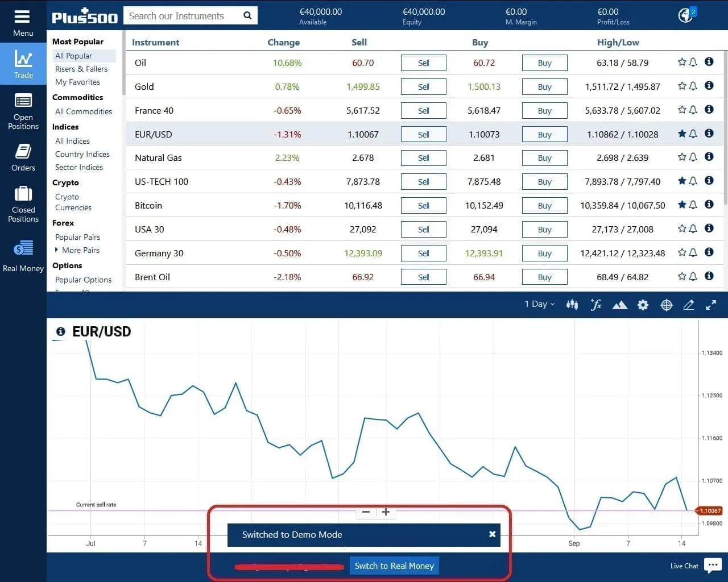
Task: Add Oil to favorites with star
Action: [682, 62]
